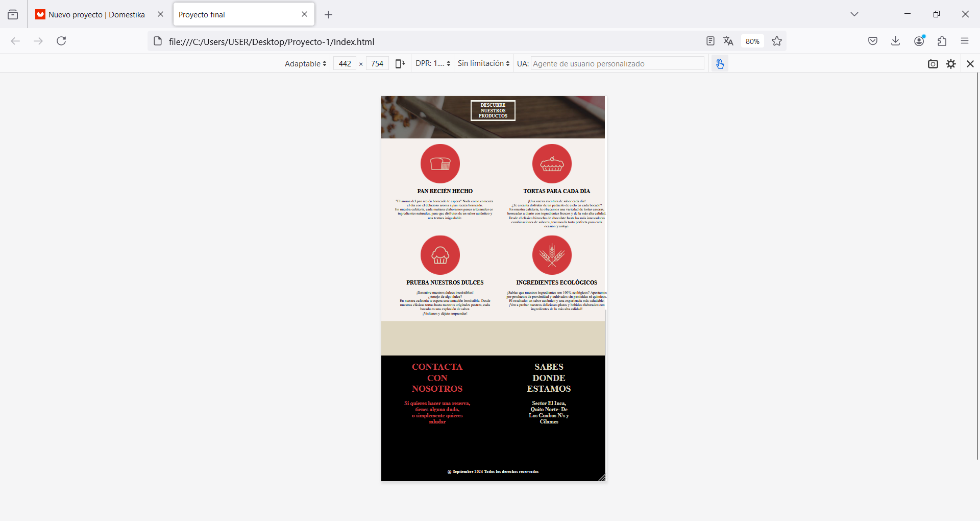Go back to the previous page
The height and width of the screenshot is (521, 980).
(15, 41)
